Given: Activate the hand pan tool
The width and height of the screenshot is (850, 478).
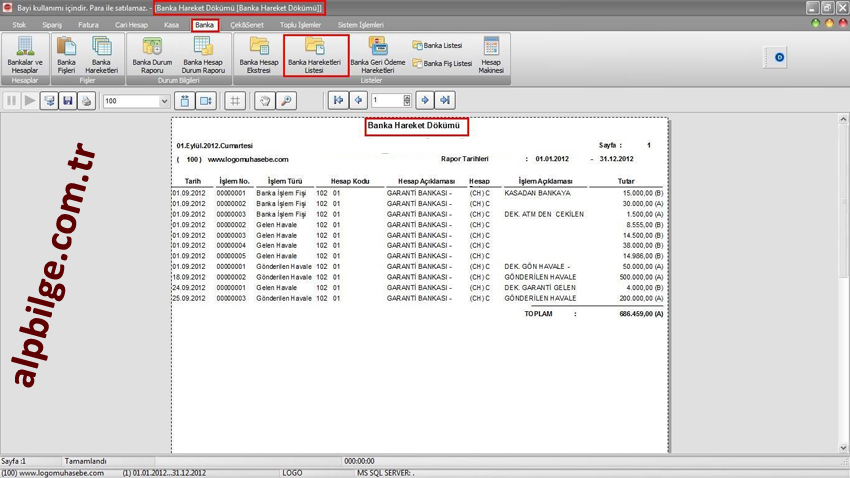Looking at the screenshot, I should point(265,101).
